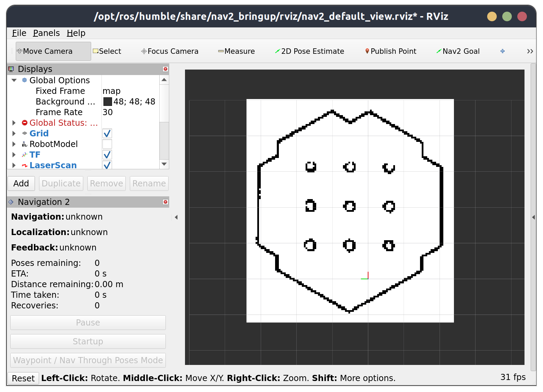
Task: Collapse the Global Options tree item
Action: [x=14, y=81]
